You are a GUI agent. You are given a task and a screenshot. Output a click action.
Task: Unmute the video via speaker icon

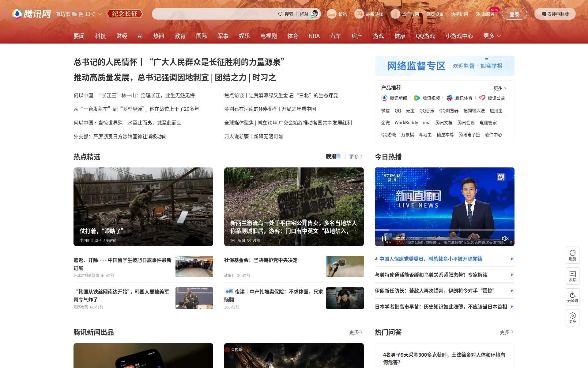click(505, 239)
